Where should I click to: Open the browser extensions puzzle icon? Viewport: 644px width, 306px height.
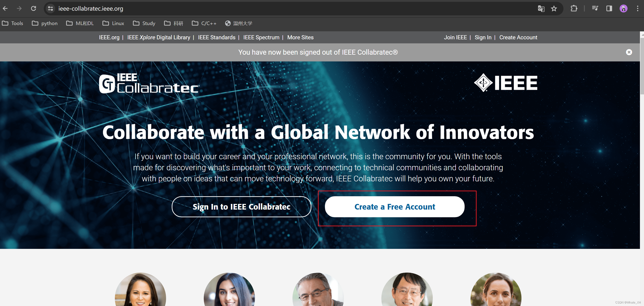[x=574, y=9]
